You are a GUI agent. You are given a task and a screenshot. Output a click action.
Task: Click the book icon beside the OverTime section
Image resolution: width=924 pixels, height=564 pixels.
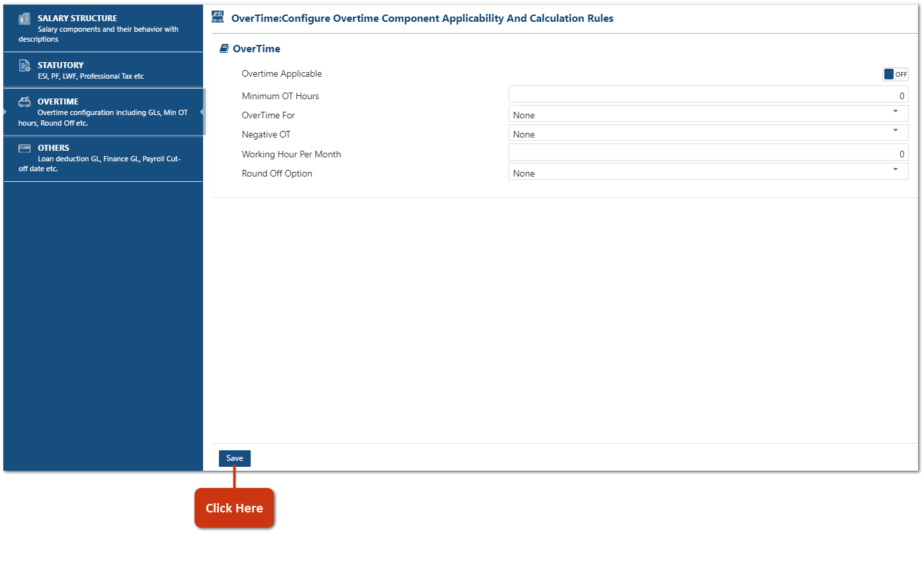(224, 49)
